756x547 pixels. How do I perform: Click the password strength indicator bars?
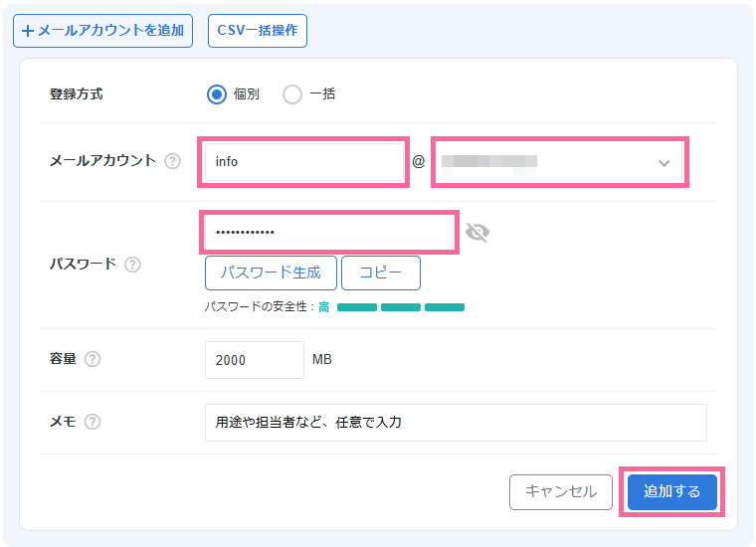coord(401,307)
